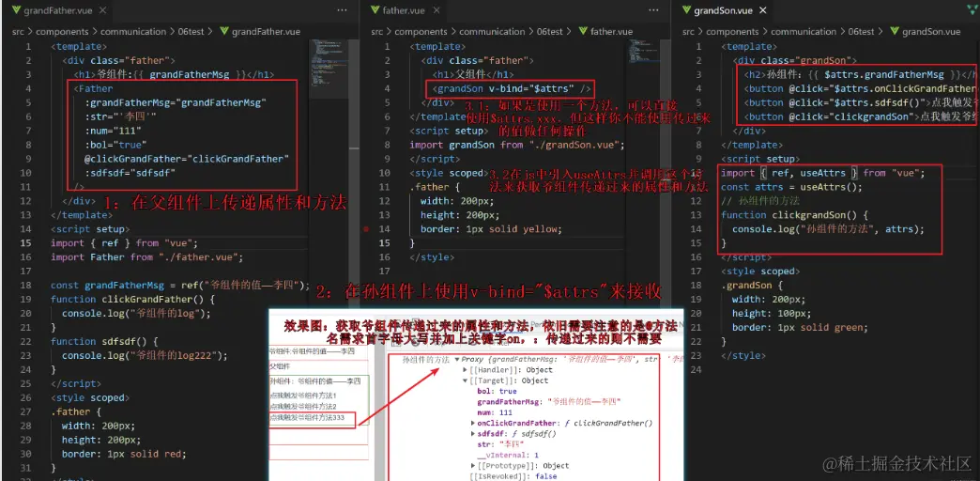Screen dimensions: 980x481
Task: Close the father.vue tab with its X
Action: point(435,10)
